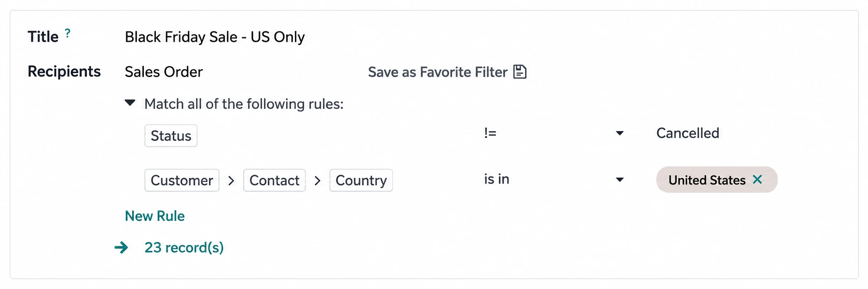Click the Cancelled value field
Viewport: 868px width, 289px height.
[688, 133]
